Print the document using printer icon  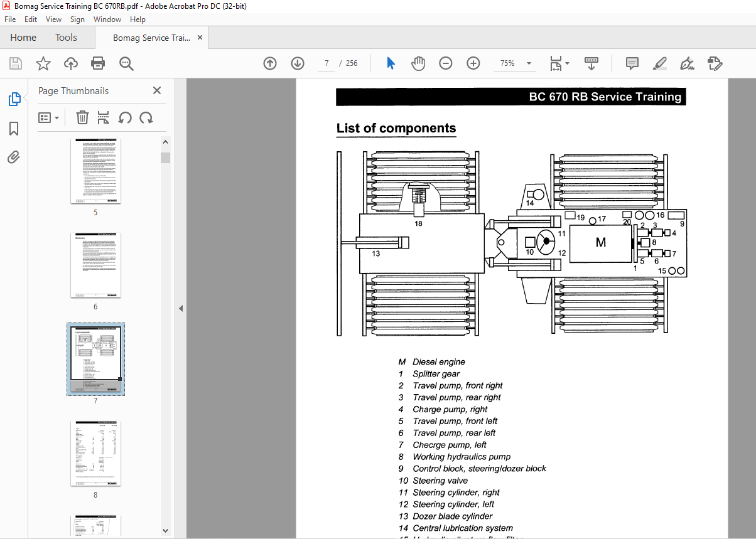click(98, 63)
